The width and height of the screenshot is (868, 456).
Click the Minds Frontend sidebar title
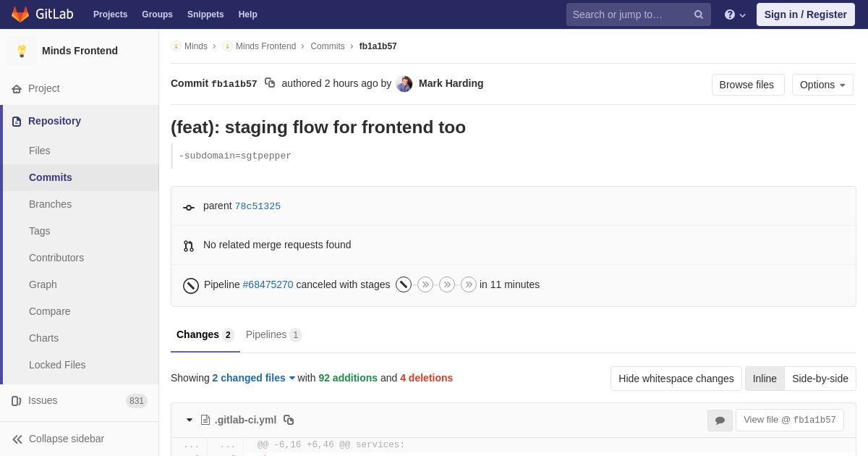pos(80,51)
